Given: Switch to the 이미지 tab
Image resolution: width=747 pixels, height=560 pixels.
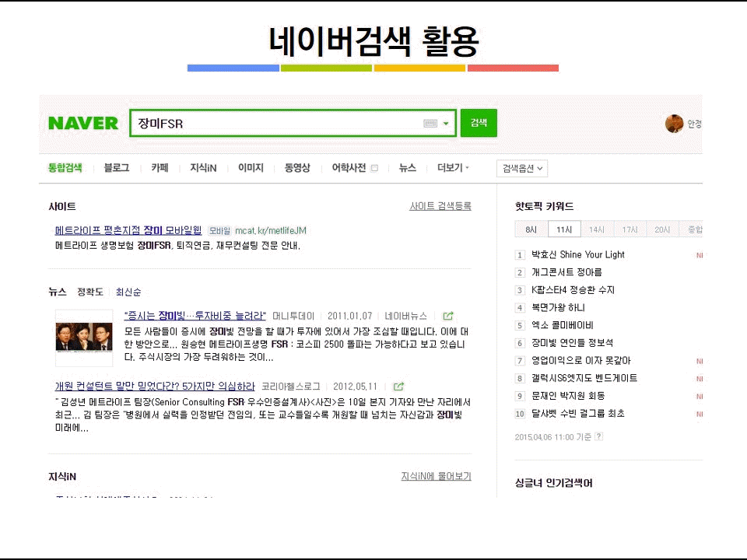Looking at the screenshot, I should pyautogui.click(x=251, y=168).
